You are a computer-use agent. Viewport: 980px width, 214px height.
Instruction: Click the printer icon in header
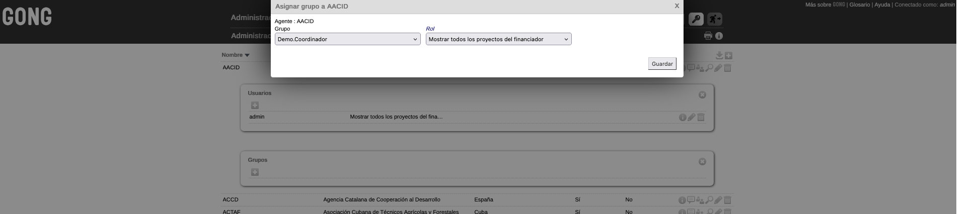pyautogui.click(x=708, y=36)
